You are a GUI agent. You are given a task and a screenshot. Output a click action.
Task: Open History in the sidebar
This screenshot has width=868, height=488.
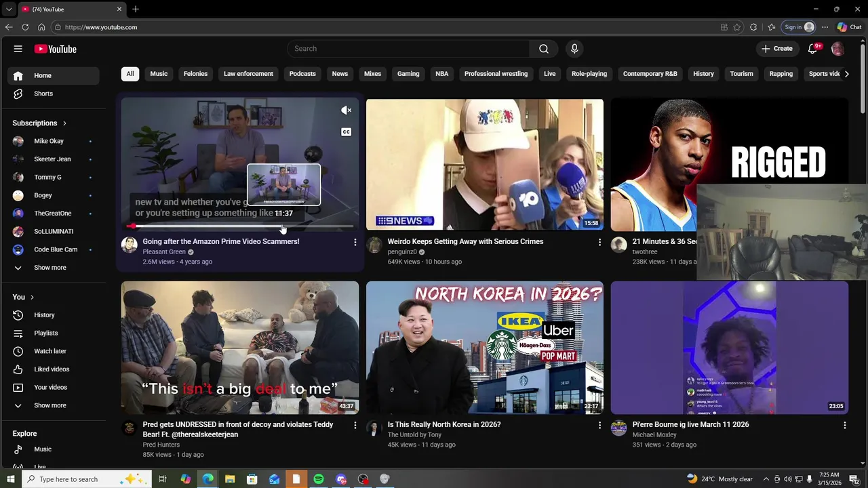click(54, 315)
